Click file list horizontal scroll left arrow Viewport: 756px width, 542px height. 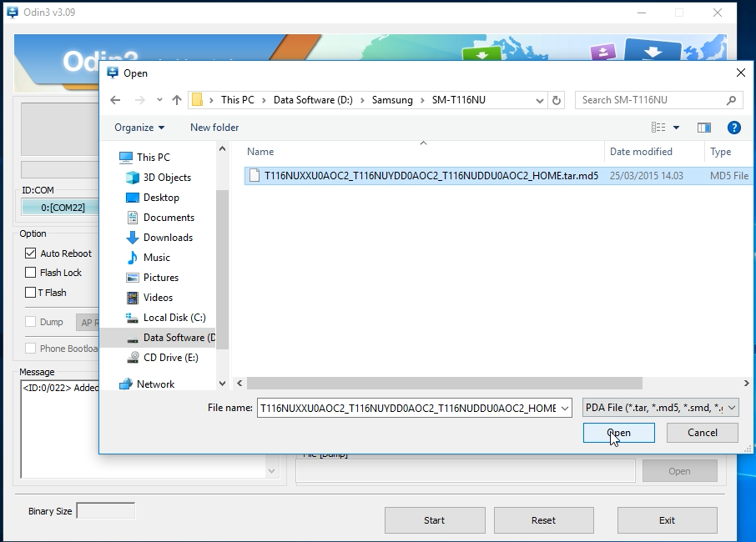point(239,383)
